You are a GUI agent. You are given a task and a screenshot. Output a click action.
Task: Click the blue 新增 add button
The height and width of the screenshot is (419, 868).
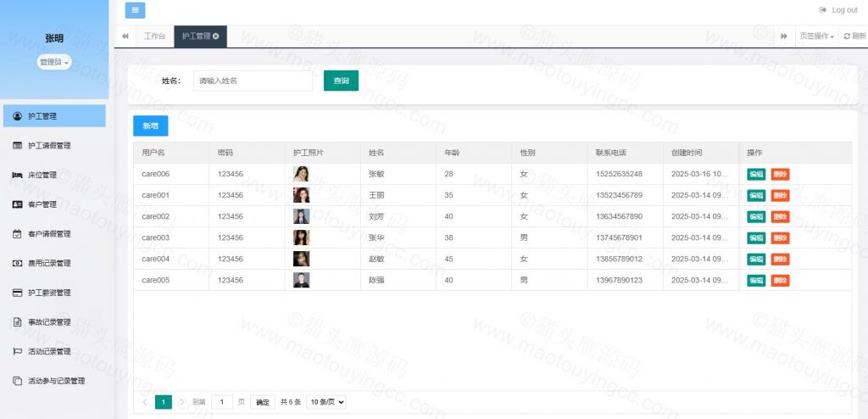[x=151, y=126]
